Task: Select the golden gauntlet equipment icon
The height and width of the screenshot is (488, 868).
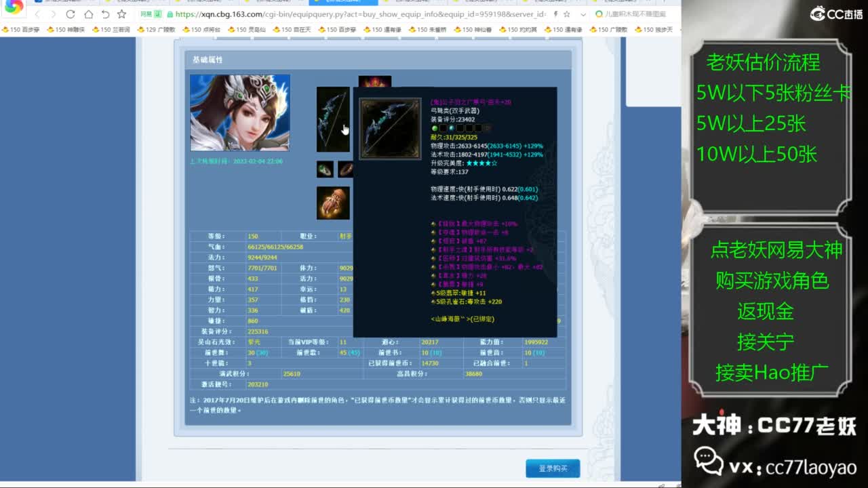Action: pyautogui.click(x=333, y=203)
